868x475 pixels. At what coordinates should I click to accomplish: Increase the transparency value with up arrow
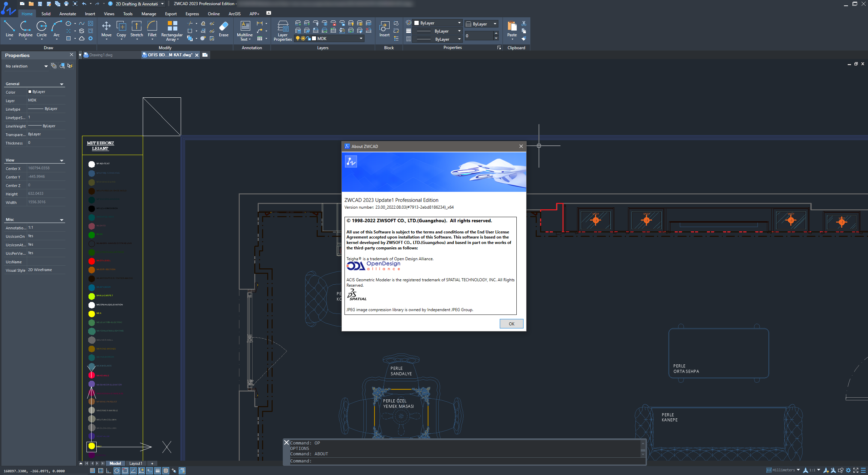496,33
